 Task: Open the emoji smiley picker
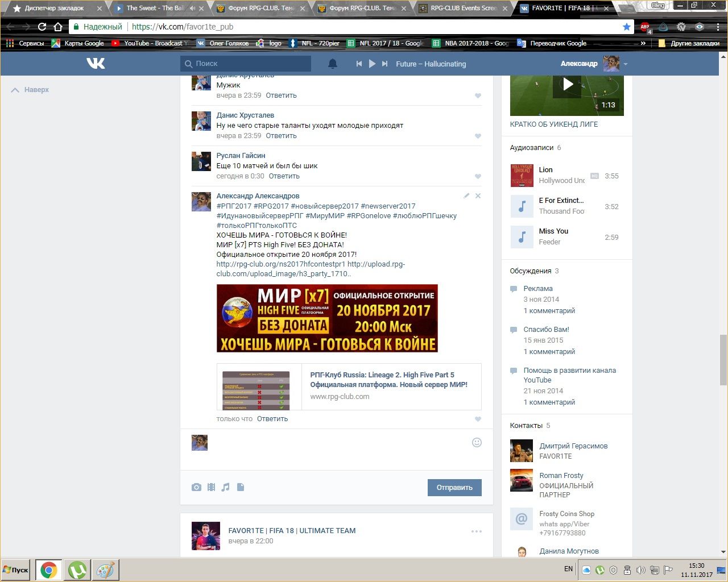(477, 443)
